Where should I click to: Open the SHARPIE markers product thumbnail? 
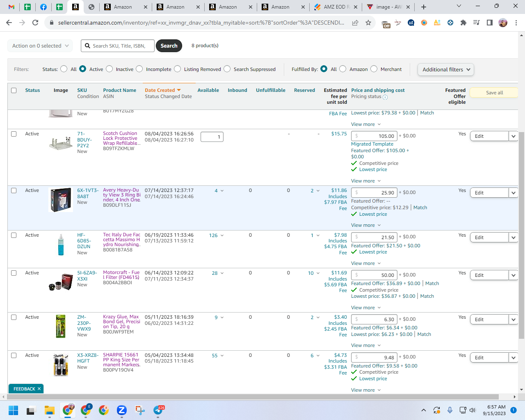tap(61, 365)
